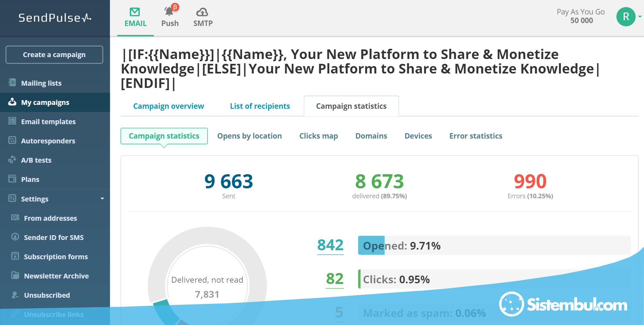This screenshot has height=325, width=644.
Task: Click the Newsletter Archive folder icon
Action: (x=15, y=276)
